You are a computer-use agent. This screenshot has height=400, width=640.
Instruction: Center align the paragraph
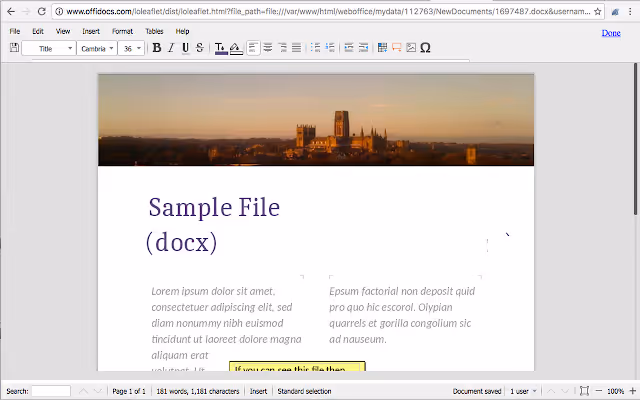268,48
